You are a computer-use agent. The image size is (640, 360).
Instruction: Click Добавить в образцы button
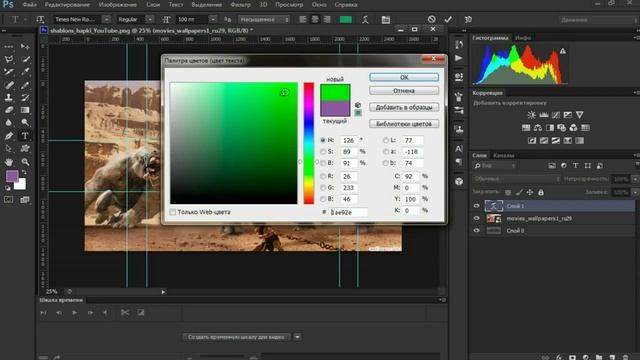point(404,107)
